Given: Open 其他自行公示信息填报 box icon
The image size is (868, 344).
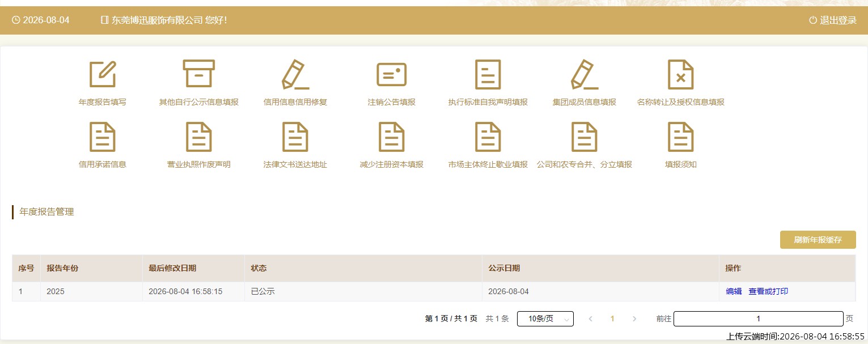Looking at the screenshot, I should click(x=199, y=74).
